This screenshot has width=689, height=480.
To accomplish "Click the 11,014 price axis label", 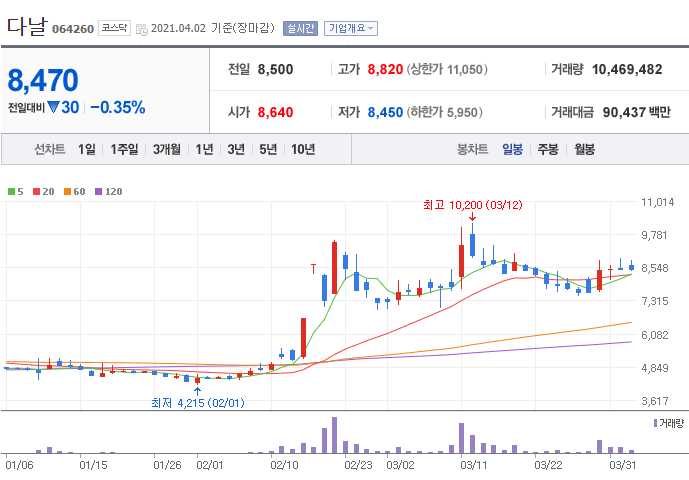I will (x=657, y=202).
